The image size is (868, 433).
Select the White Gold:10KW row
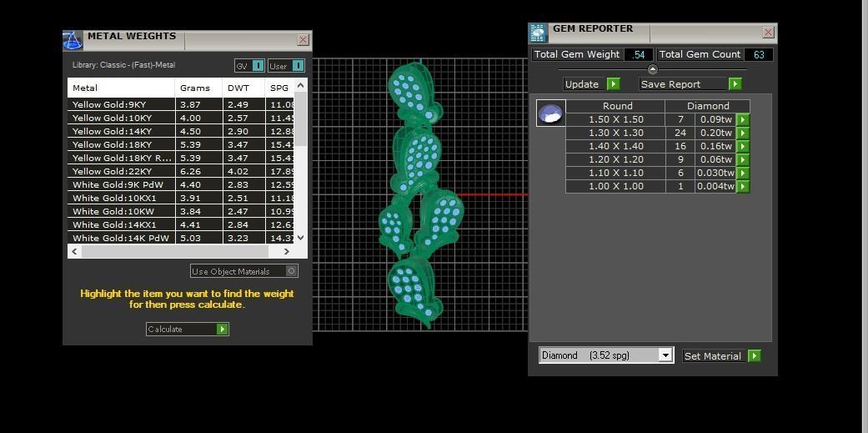[x=180, y=211]
